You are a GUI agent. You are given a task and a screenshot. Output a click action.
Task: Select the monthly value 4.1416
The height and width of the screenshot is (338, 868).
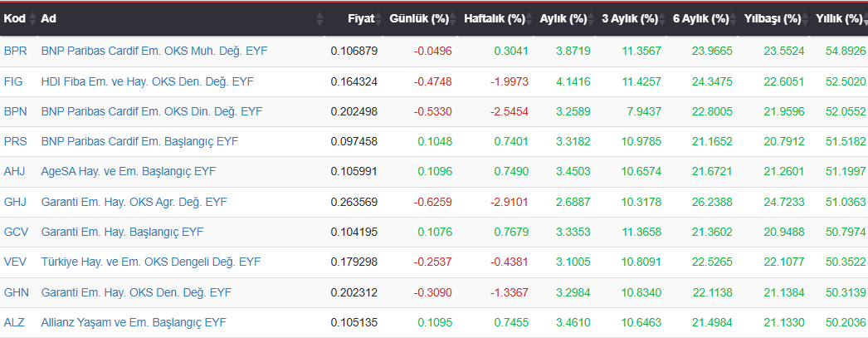[573, 81]
